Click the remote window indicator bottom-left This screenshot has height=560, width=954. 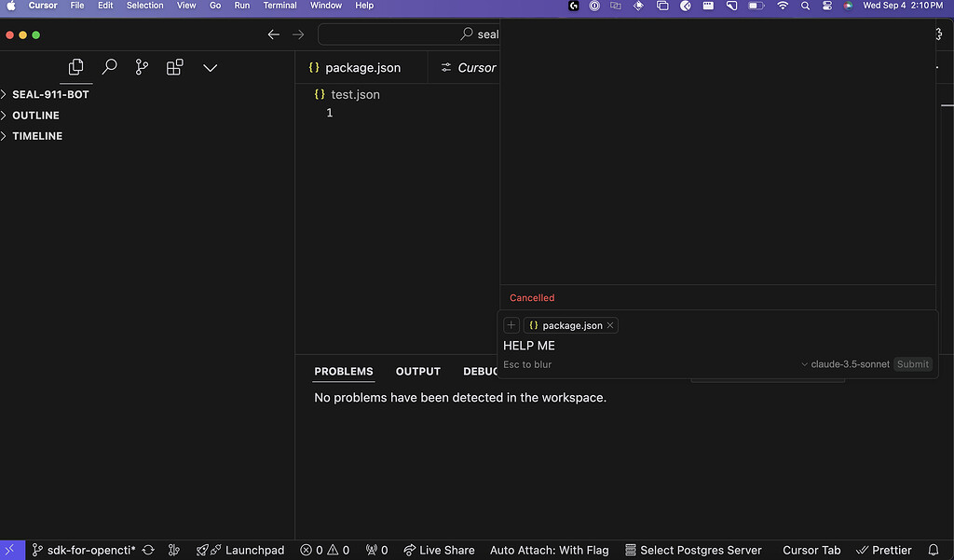(x=10, y=550)
